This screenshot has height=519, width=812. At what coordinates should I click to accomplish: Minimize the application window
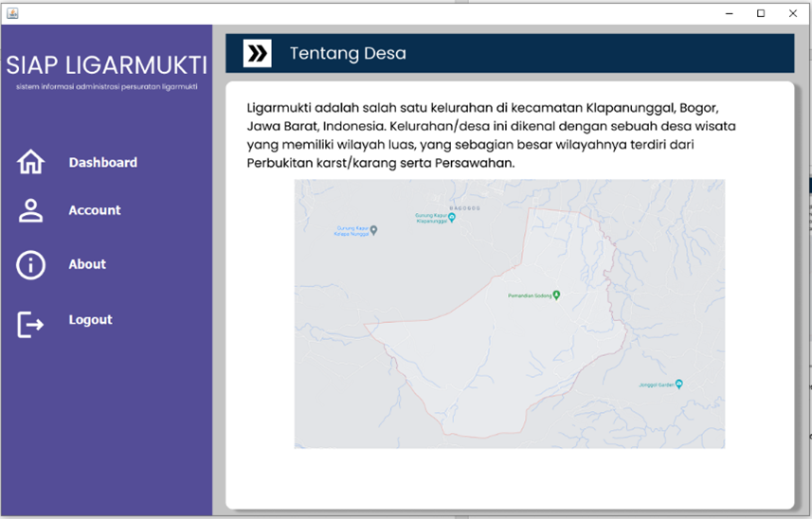729,13
